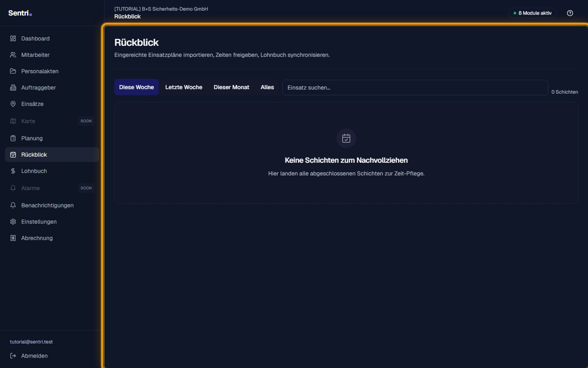Click tutorial@sentri.test account text

31,342
